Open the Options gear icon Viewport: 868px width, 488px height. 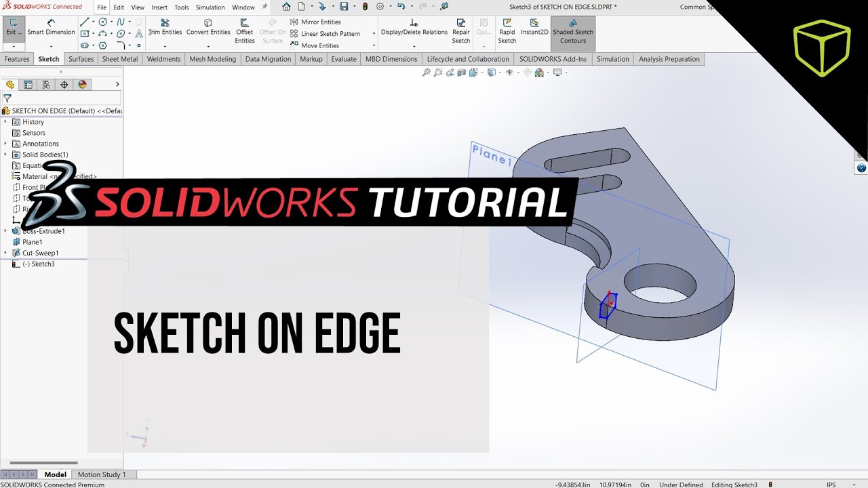click(x=380, y=7)
